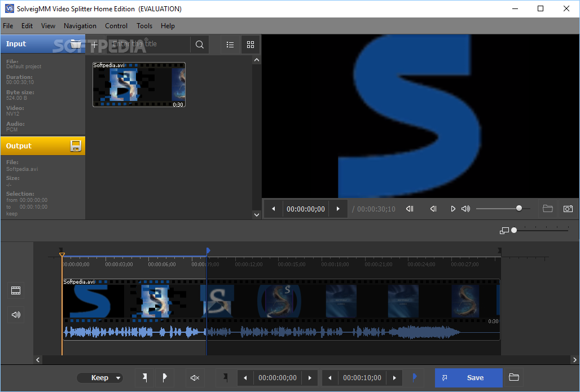Image resolution: width=580 pixels, height=392 pixels.
Task: Open output folder icon beside Save
Action: tap(514, 377)
